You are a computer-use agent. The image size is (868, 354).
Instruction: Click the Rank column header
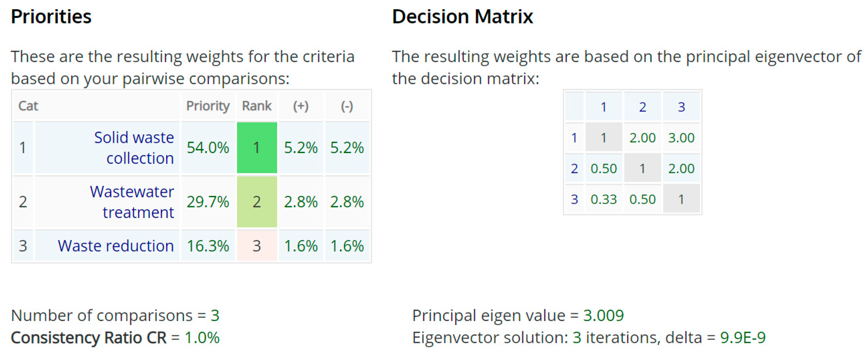tap(257, 106)
